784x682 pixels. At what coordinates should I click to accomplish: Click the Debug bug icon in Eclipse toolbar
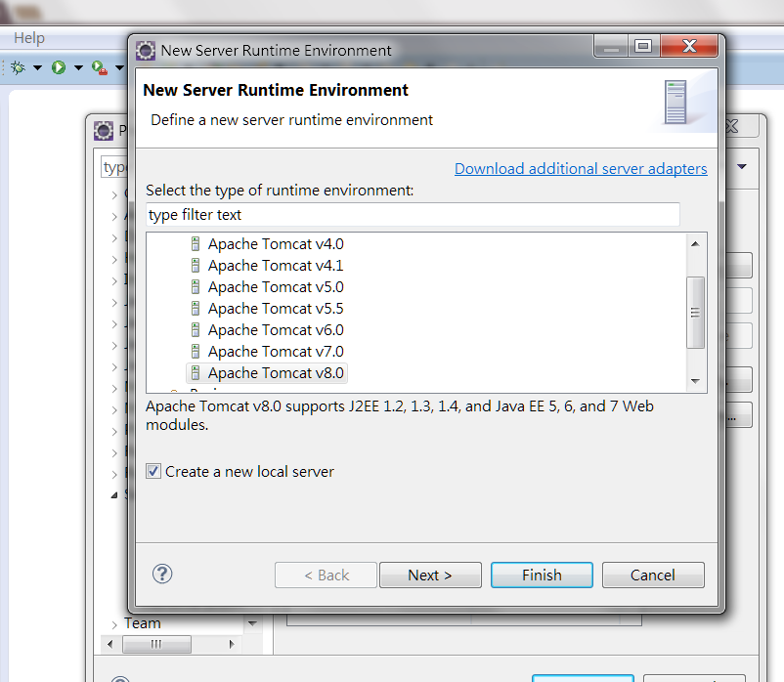(18, 67)
